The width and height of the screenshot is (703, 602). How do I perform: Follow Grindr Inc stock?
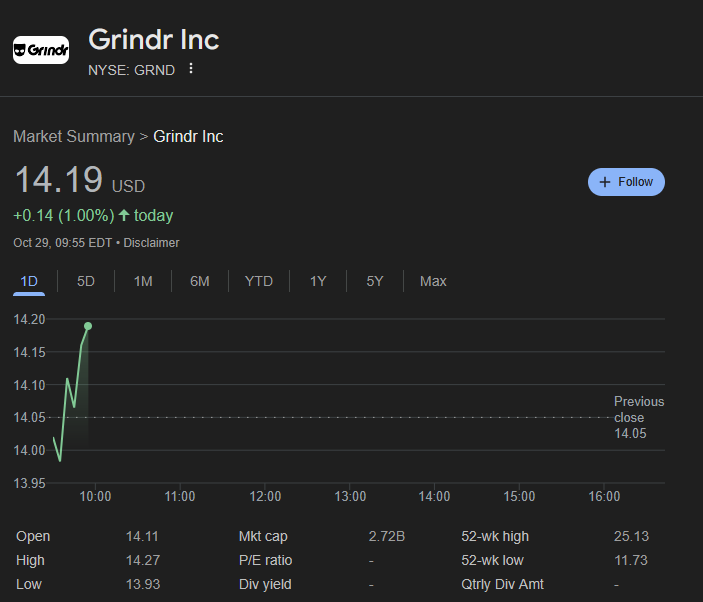click(626, 182)
